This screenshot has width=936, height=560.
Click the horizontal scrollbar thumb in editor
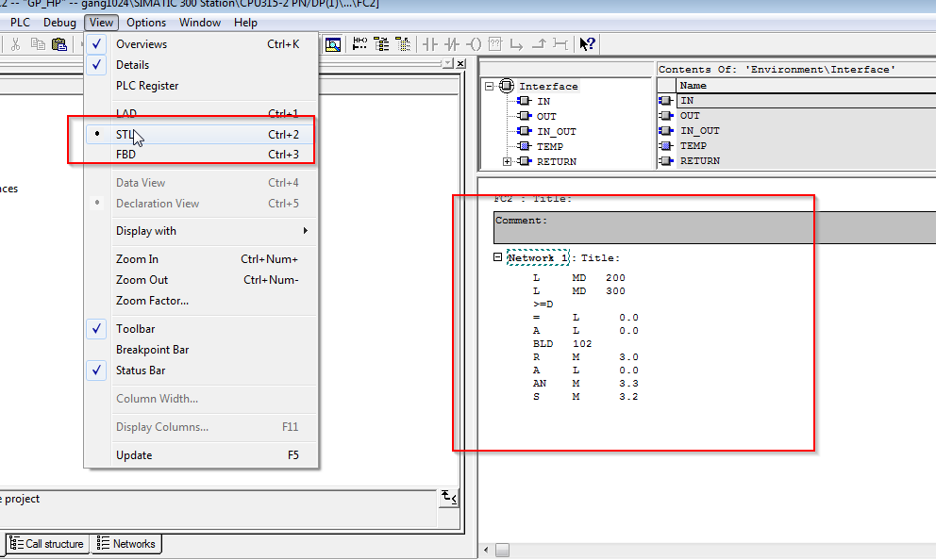click(502, 550)
